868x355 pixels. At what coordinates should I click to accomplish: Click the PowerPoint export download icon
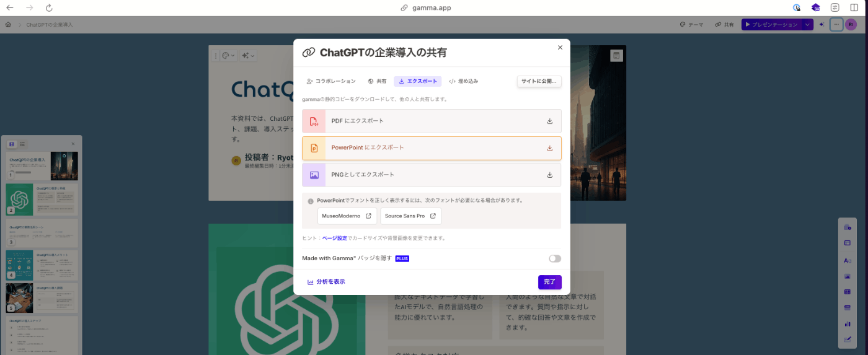coord(549,148)
